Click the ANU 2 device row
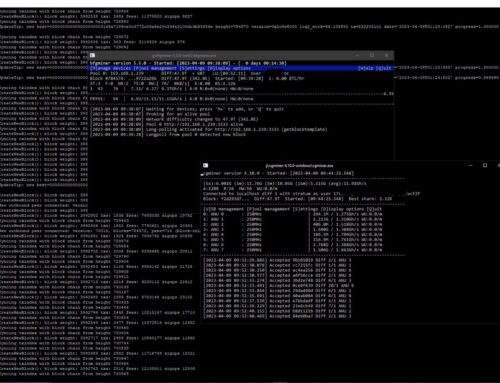 [x=293, y=224]
